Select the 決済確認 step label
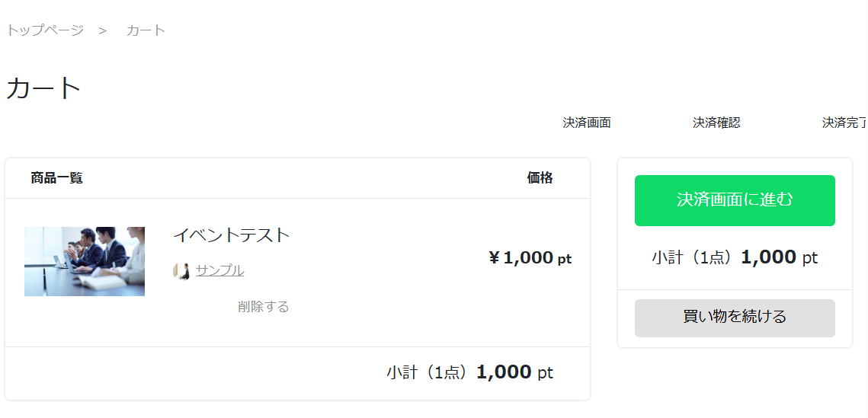868x418 pixels. pos(716,123)
